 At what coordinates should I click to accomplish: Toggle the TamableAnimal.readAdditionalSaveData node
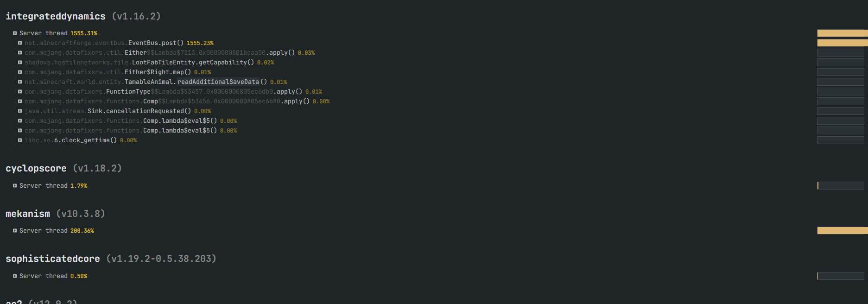pyautogui.click(x=20, y=82)
